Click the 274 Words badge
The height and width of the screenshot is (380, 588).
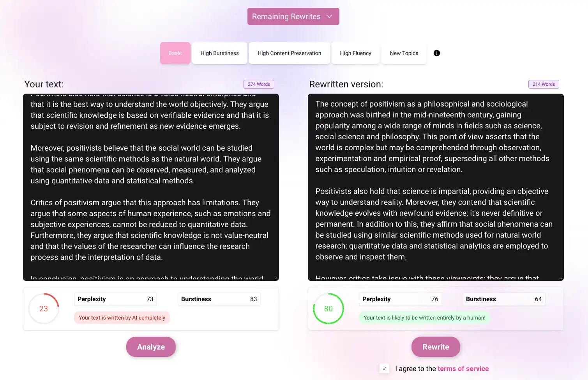pos(259,84)
